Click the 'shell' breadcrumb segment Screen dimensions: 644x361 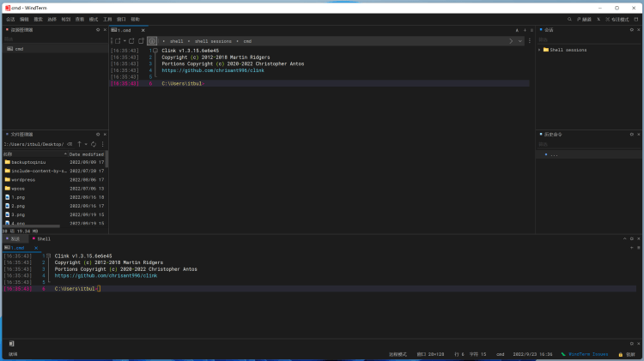177,41
